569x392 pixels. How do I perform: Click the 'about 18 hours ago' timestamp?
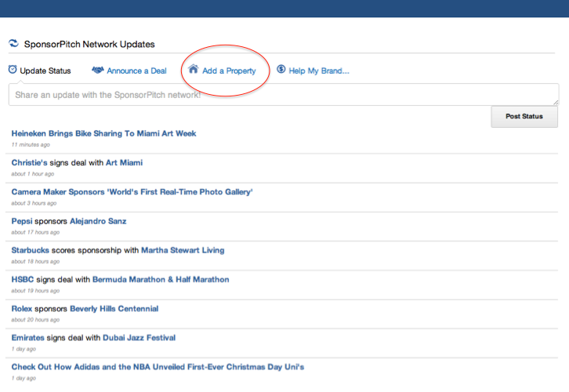click(35, 261)
